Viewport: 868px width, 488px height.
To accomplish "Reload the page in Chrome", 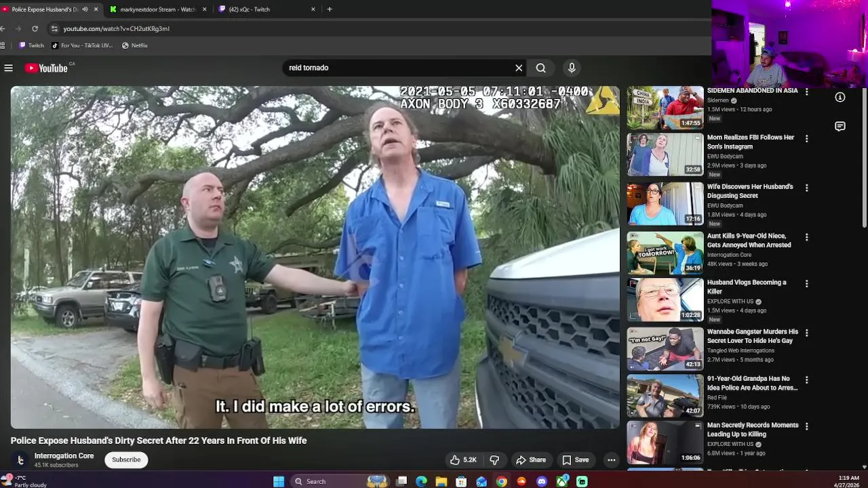I will tap(35, 28).
